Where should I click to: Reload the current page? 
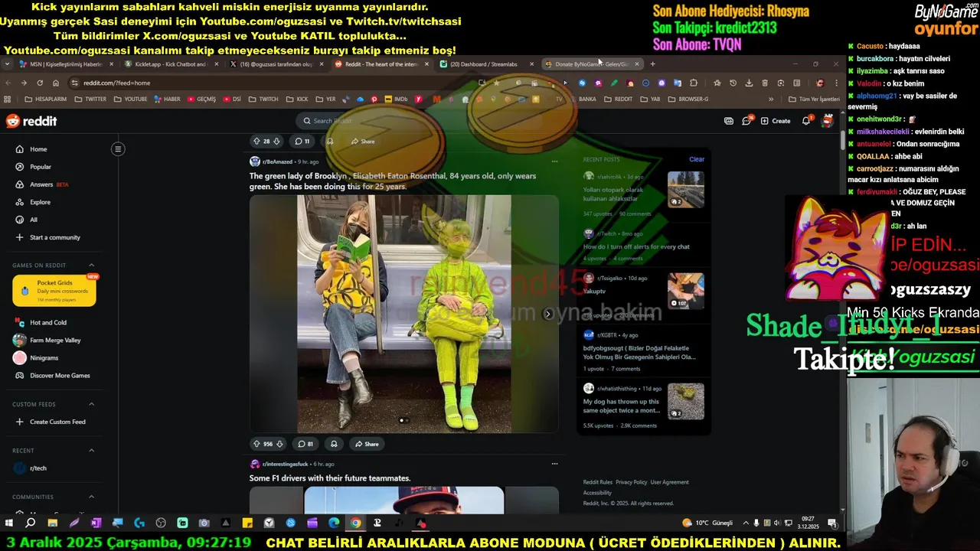click(x=40, y=83)
